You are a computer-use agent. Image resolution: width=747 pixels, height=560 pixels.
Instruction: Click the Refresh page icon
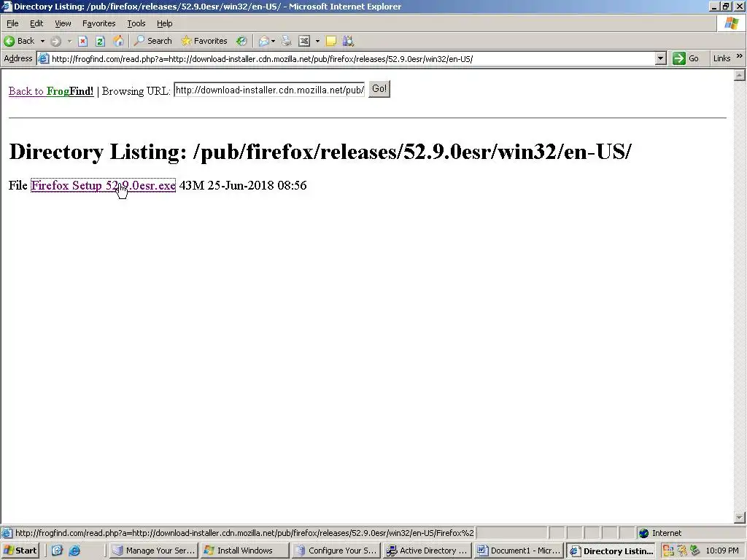100,41
